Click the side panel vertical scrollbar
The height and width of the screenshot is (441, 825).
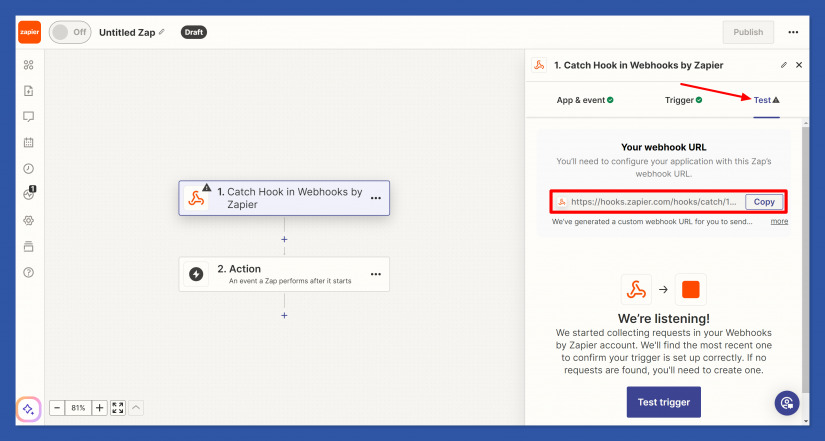click(806, 258)
